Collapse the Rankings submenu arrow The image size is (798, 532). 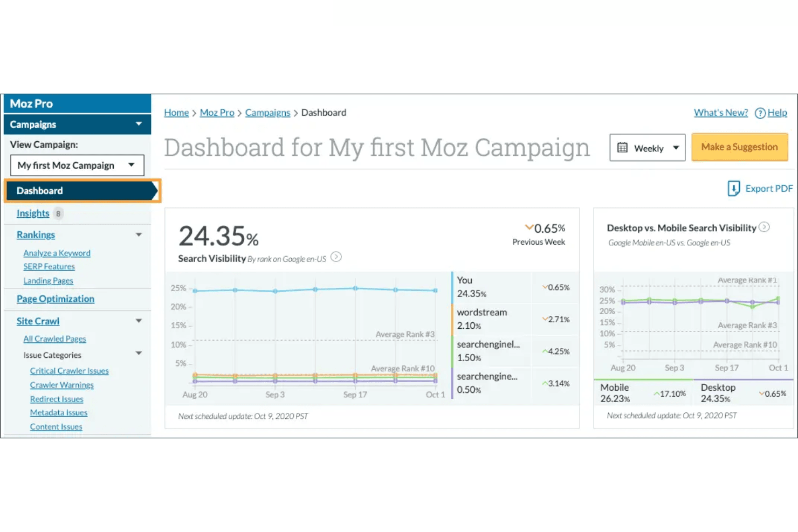coord(139,234)
